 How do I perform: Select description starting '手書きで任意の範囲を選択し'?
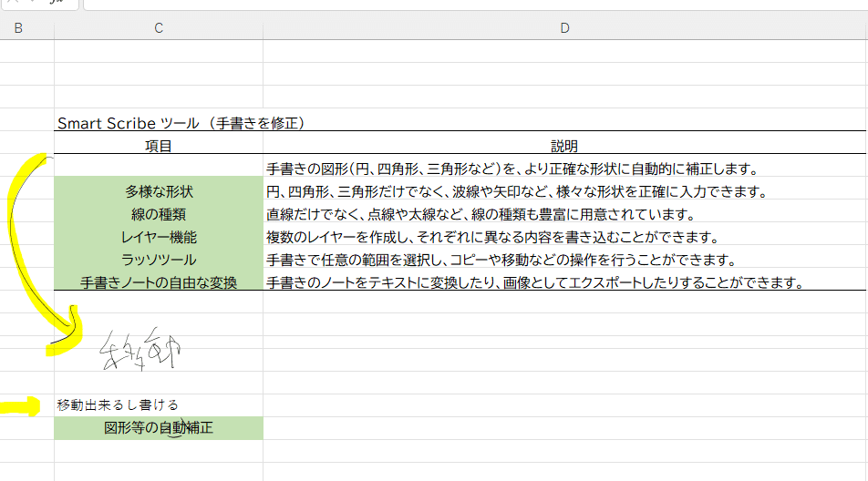501,260
